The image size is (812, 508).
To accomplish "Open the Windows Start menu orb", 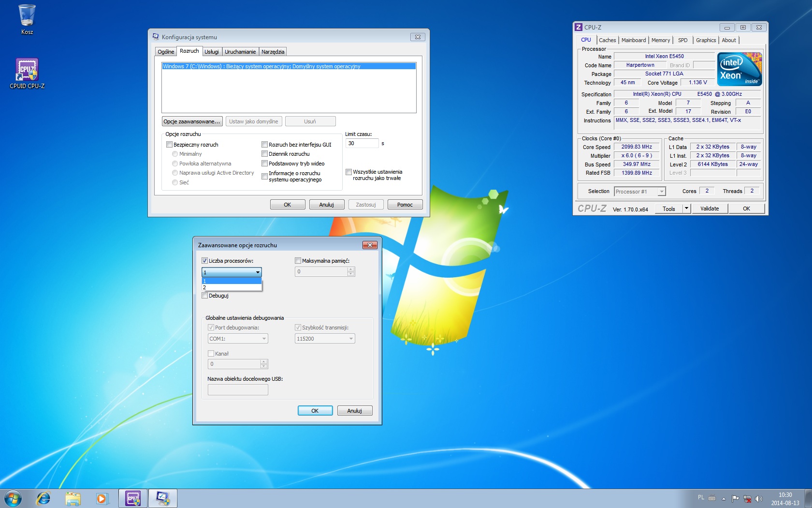I will 13,498.
